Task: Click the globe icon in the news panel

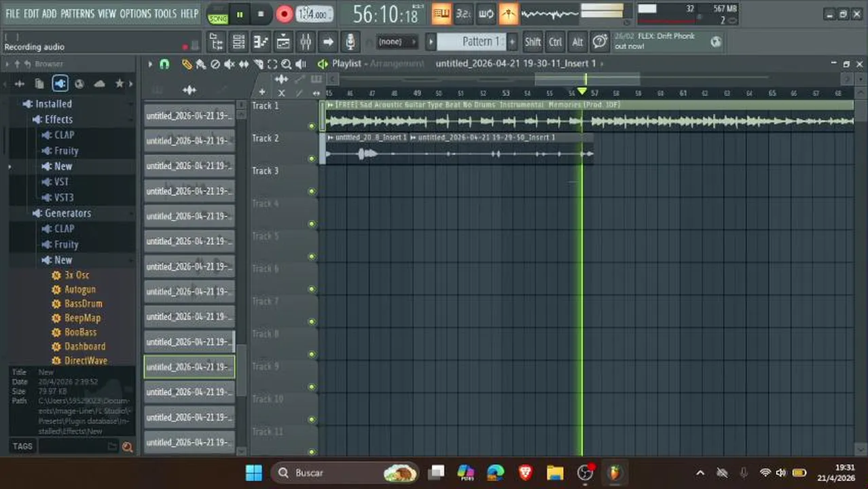Action: [716, 41]
